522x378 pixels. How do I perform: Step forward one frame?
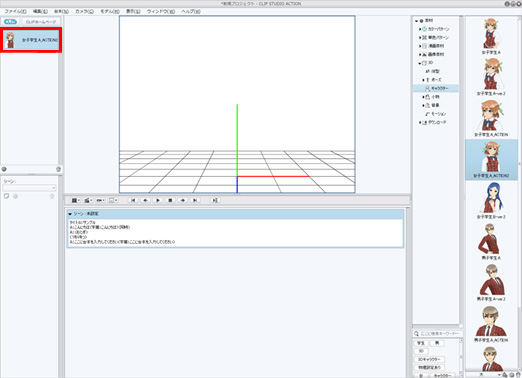[x=183, y=200]
